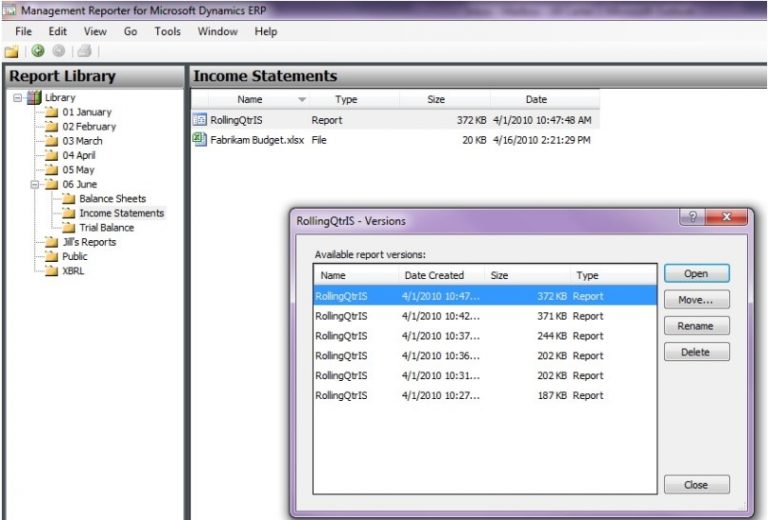Open the Tools menu
This screenshot has height=520, width=768.
(167, 31)
